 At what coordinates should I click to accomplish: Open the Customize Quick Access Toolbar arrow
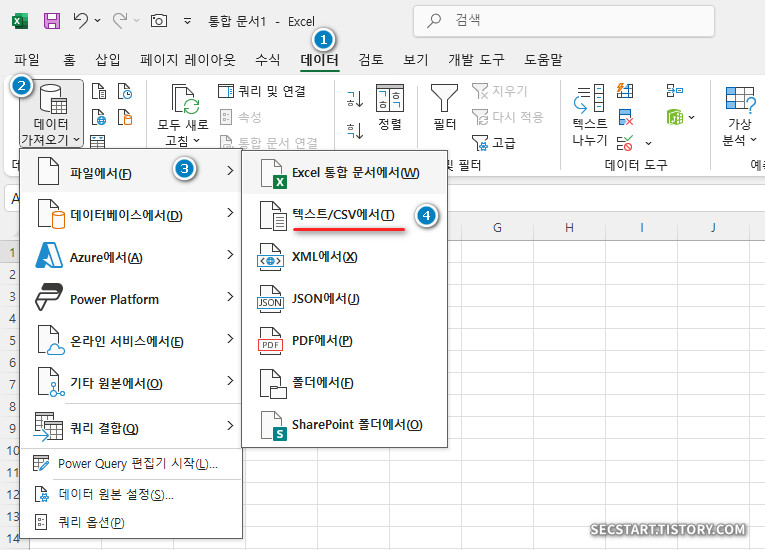pyautogui.click(x=187, y=21)
